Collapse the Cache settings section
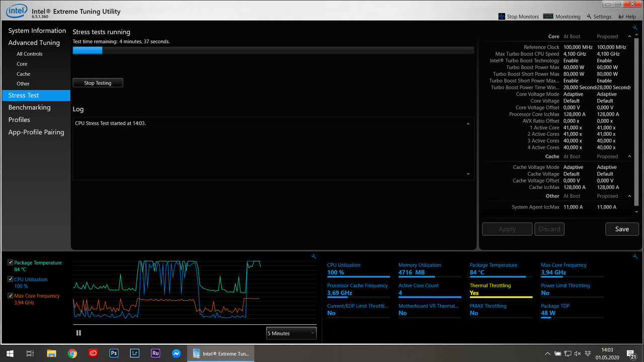The height and width of the screenshot is (362, 644). 629,156
